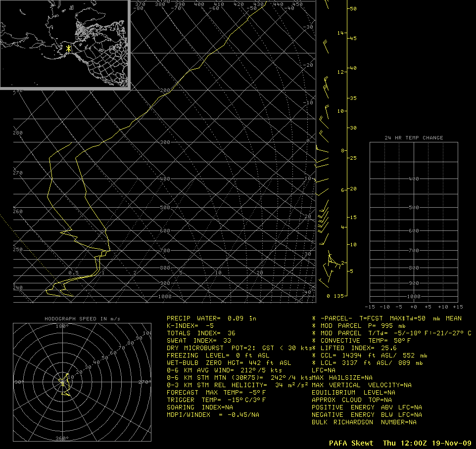Select the PRECIP WATER= 0.09 in line

pyautogui.click(x=212, y=318)
